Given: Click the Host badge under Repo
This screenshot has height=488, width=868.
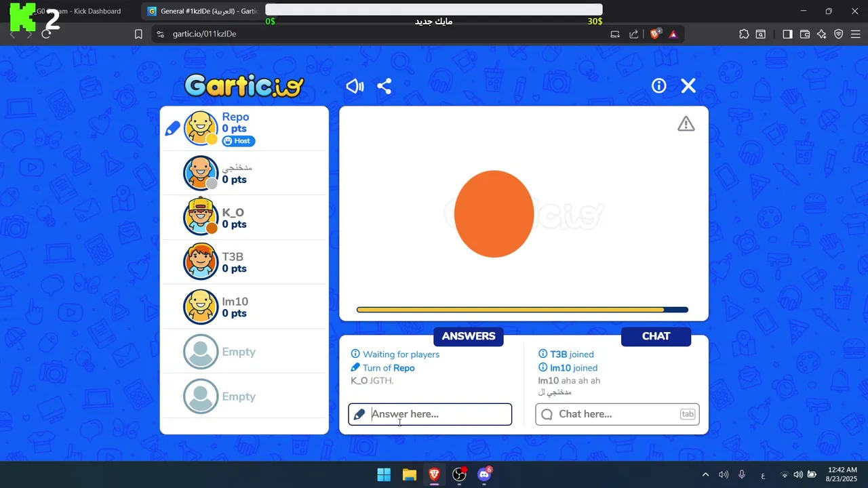Looking at the screenshot, I should tap(238, 141).
